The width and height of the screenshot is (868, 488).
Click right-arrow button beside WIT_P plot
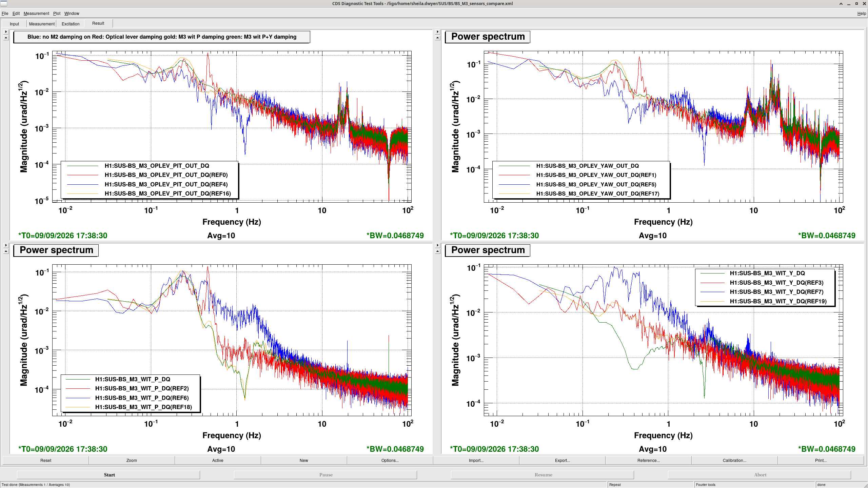click(x=6, y=245)
